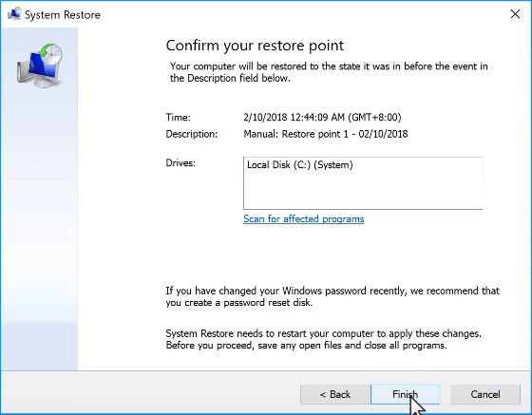The width and height of the screenshot is (532, 415).
Task: Click the large computer-with-clock restore illustration
Action: click(x=40, y=66)
